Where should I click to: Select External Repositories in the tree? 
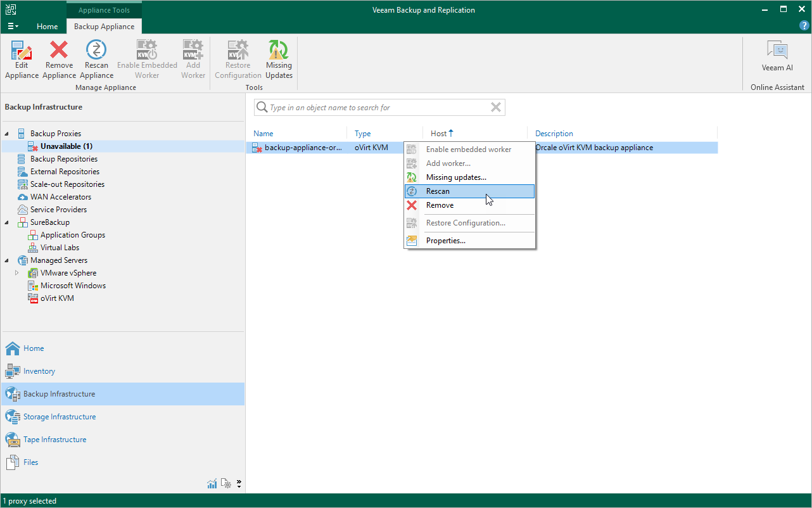[x=65, y=172]
